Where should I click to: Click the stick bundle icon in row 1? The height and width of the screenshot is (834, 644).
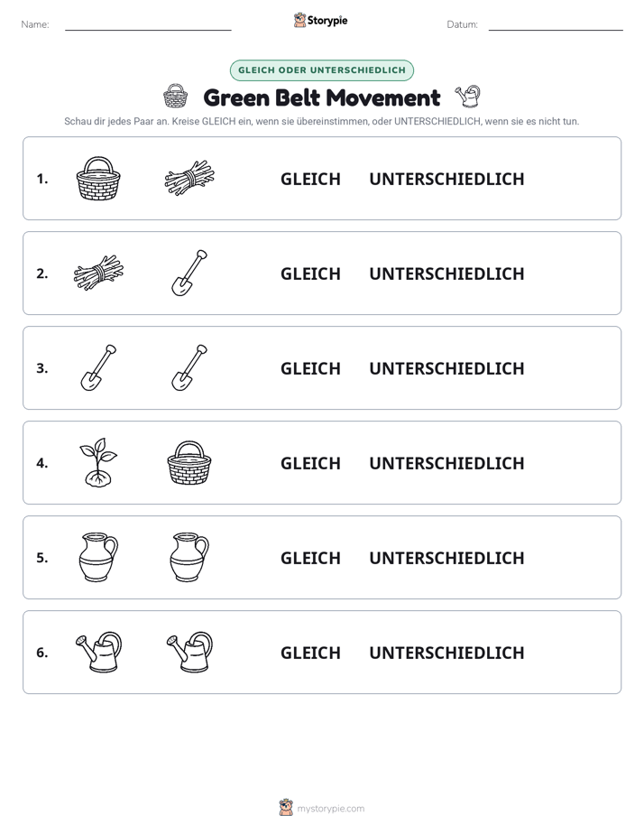189,178
